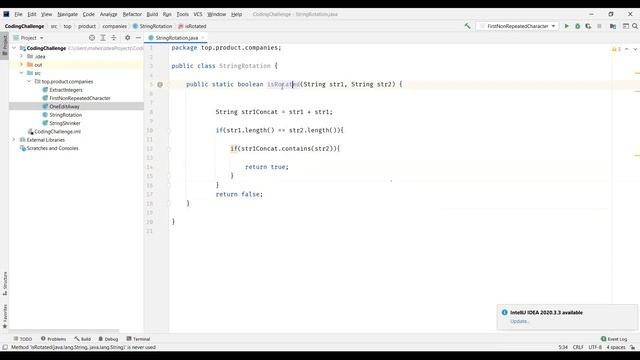
Task: Next highlighted error down arrow in editor
Action: [635, 49]
